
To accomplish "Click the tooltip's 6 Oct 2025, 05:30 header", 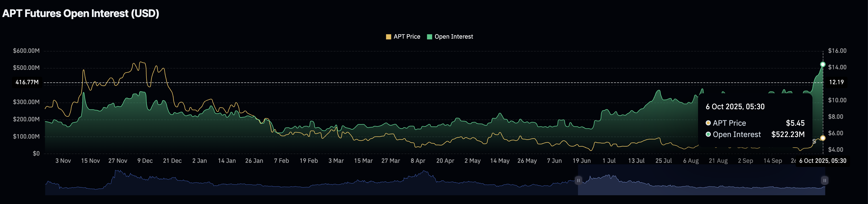I will pos(735,107).
